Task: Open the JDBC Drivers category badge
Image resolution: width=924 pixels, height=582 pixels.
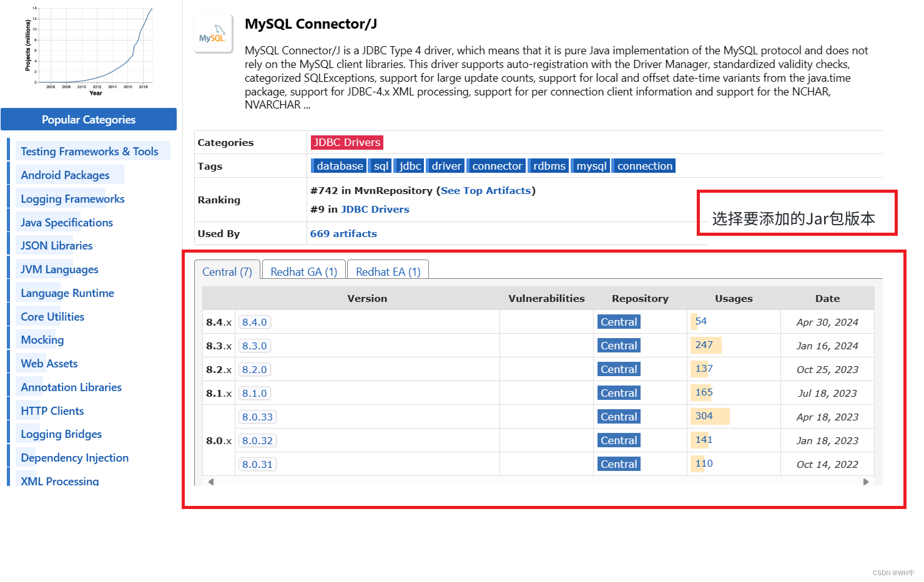Action: pyautogui.click(x=346, y=142)
